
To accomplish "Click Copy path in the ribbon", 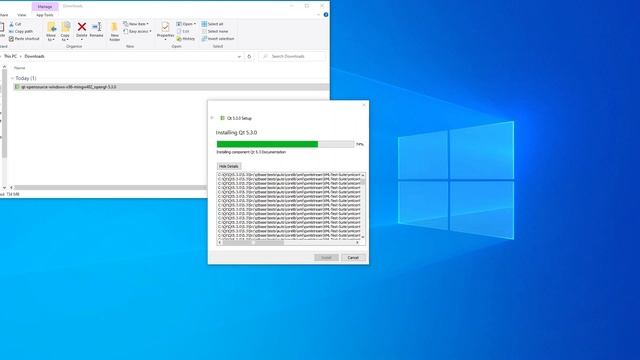I will (x=21, y=31).
